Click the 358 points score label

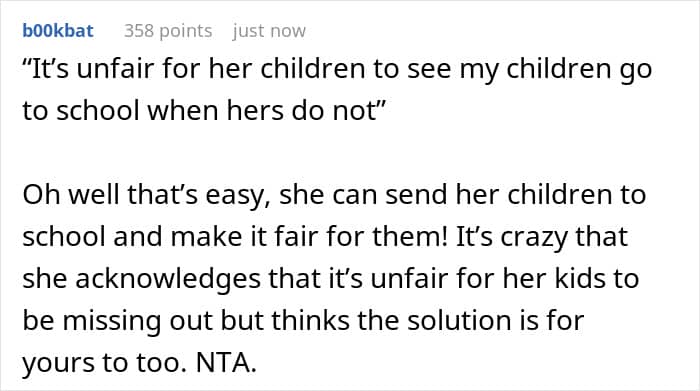(x=168, y=31)
